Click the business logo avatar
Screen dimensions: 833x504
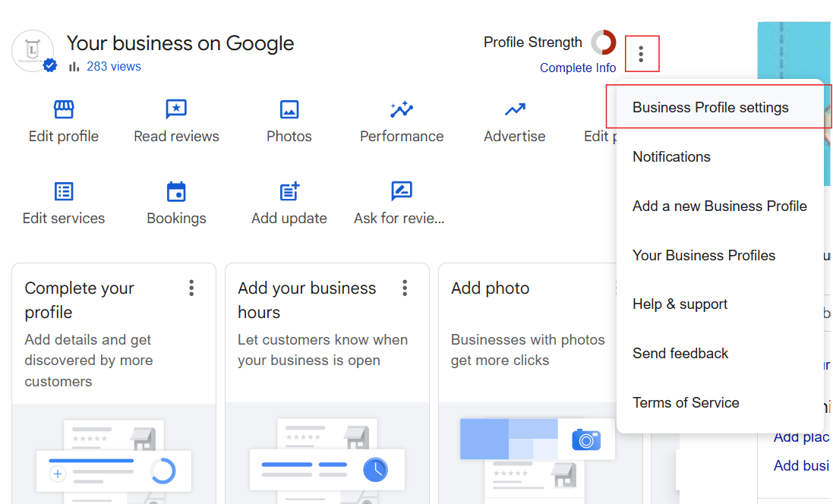[x=33, y=51]
